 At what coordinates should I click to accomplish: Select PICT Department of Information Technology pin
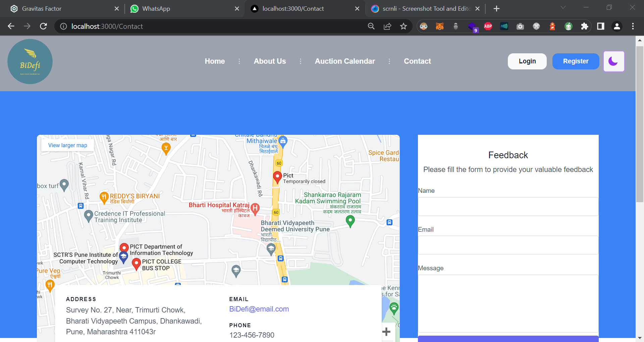(x=124, y=248)
